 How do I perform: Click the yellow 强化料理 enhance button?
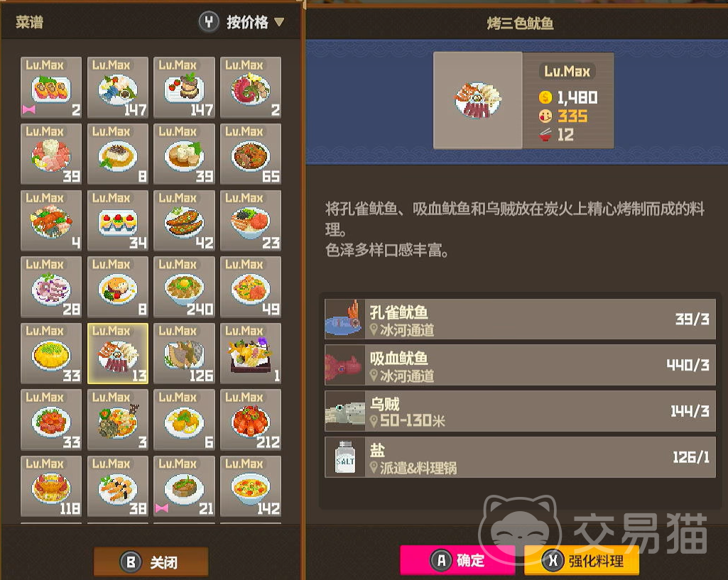click(x=582, y=560)
